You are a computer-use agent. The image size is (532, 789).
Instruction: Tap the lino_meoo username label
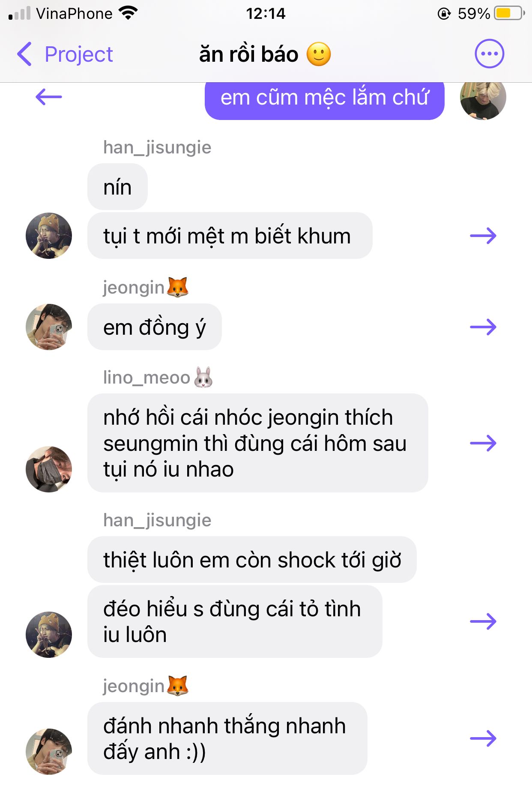click(146, 378)
